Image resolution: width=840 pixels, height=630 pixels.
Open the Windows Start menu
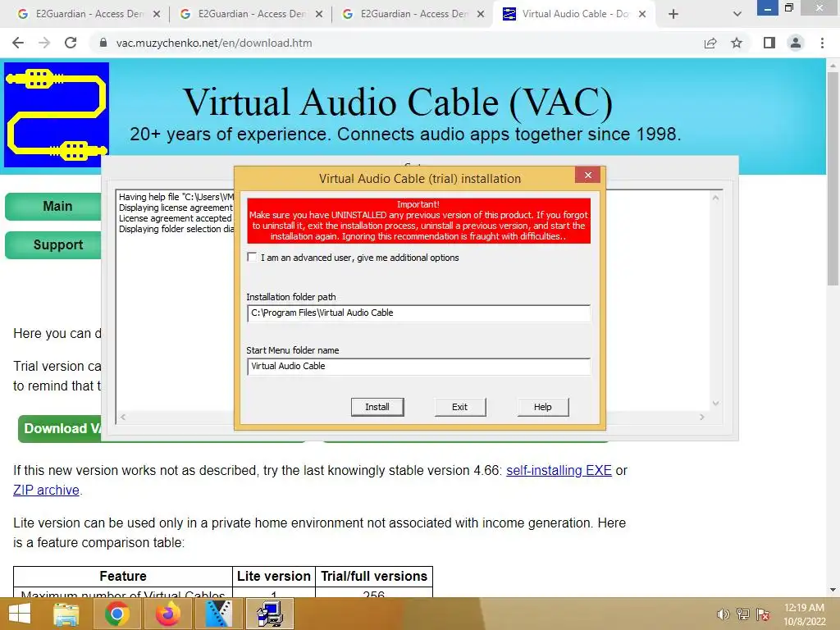[20, 614]
